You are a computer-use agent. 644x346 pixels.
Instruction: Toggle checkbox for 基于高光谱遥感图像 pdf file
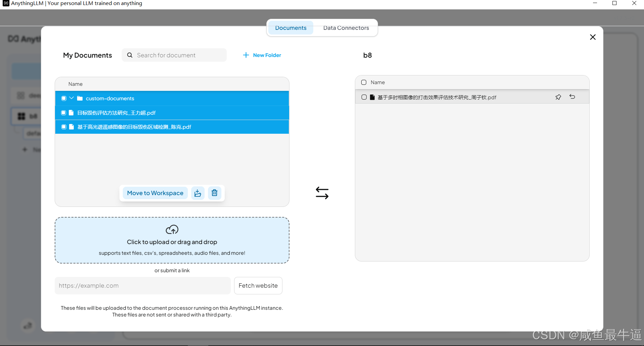(x=64, y=127)
